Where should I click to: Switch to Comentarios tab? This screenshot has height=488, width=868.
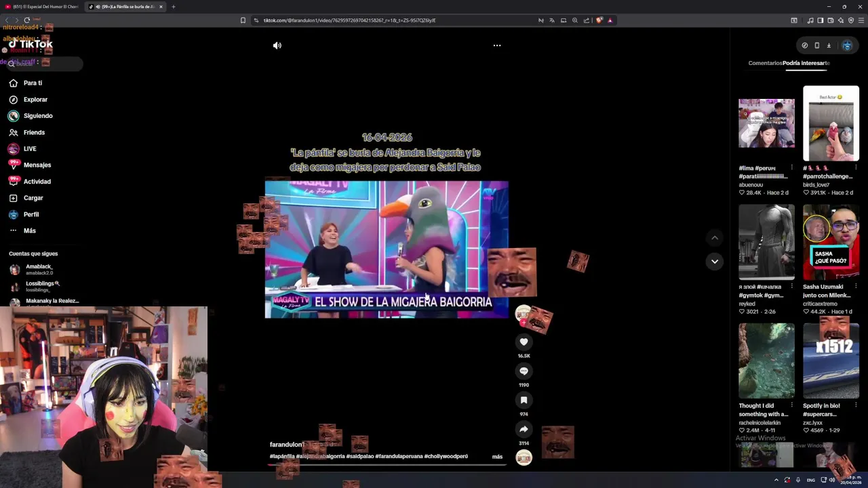coord(765,63)
